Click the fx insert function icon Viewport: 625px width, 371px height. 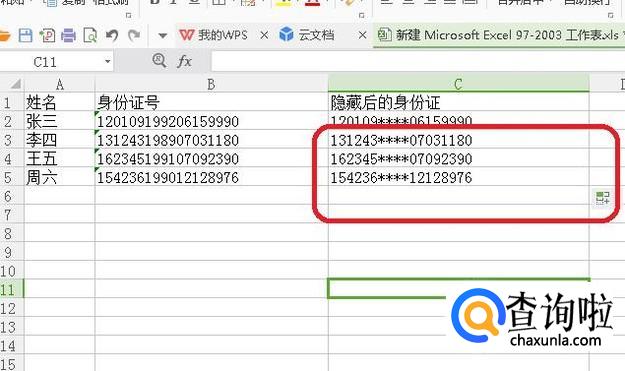pyautogui.click(x=184, y=61)
